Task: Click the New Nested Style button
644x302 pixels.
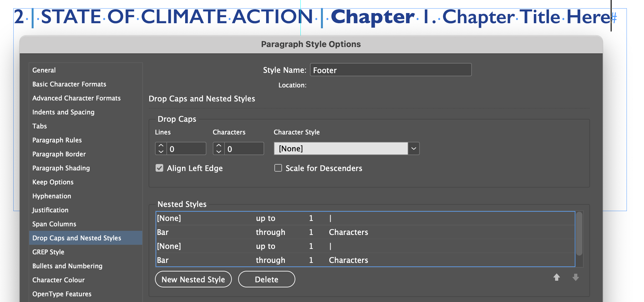Action: (193, 279)
